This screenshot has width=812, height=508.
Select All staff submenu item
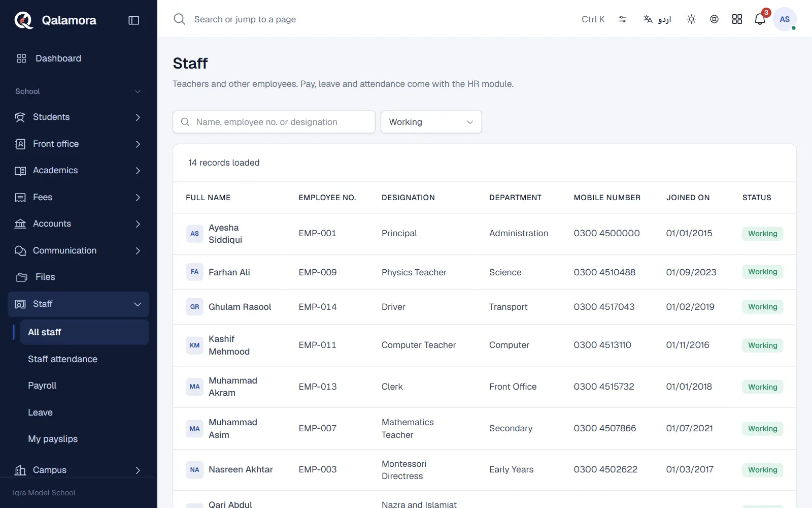click(84, 332)
